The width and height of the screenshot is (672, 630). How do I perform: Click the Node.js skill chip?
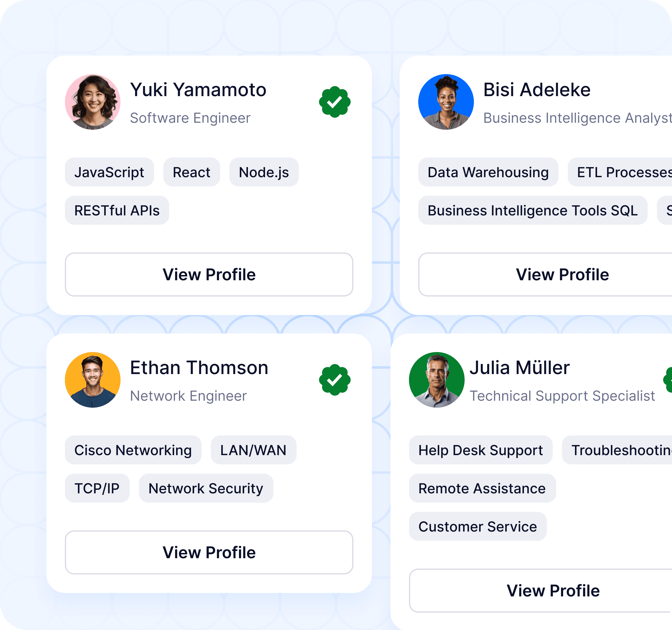(x=264, y=172)
